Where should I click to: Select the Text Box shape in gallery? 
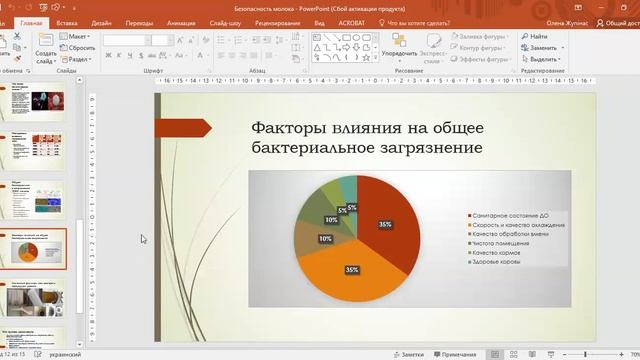pos(317,38)
